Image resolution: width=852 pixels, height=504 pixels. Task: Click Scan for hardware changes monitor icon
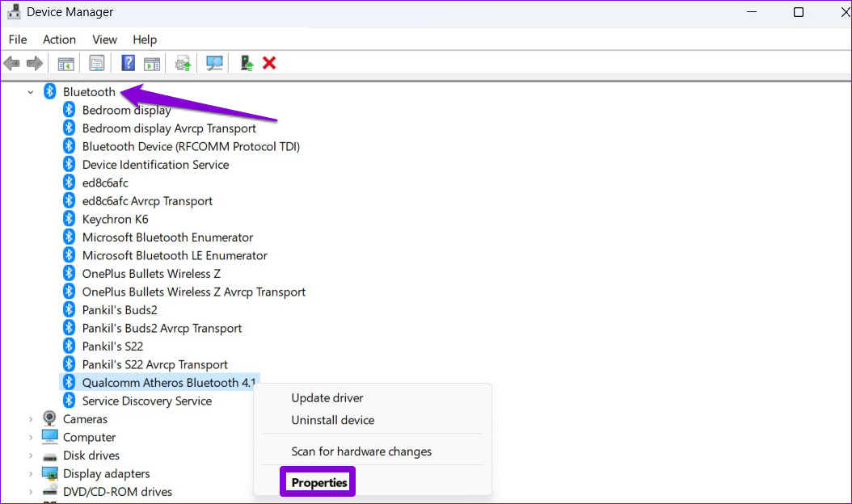(214, 64)
